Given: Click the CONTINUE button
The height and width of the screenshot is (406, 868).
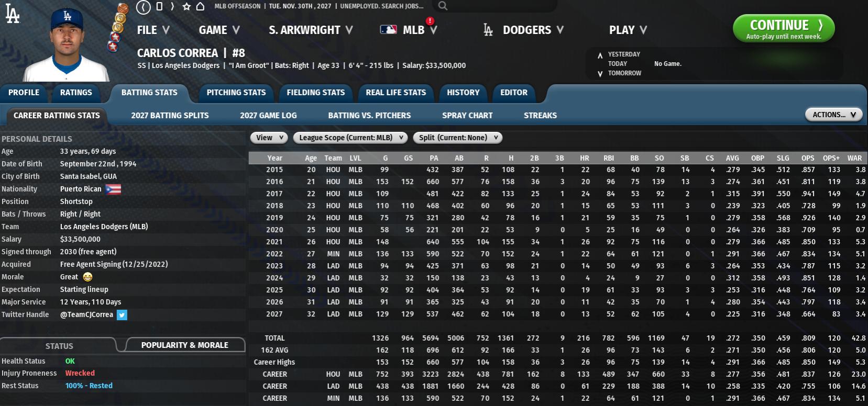Looking at the screenshot, I should click(x=784, y=28).
